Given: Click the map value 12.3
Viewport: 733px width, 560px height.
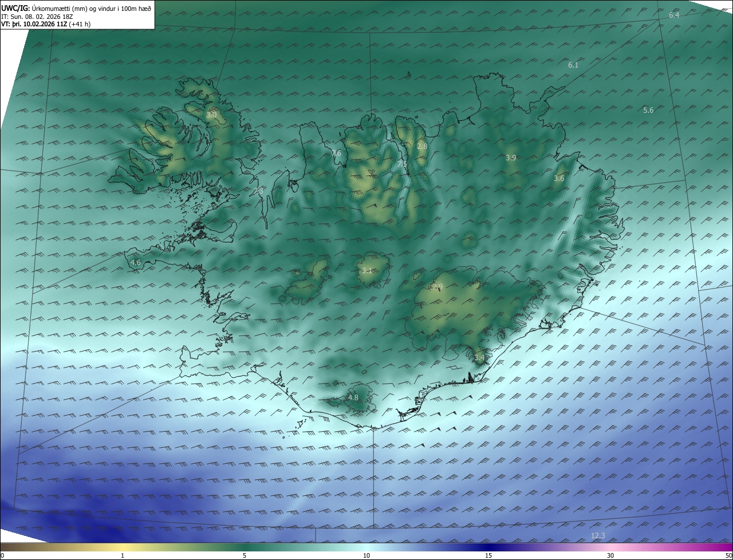Looking at the screenshot, I should [x=598, y=536].
